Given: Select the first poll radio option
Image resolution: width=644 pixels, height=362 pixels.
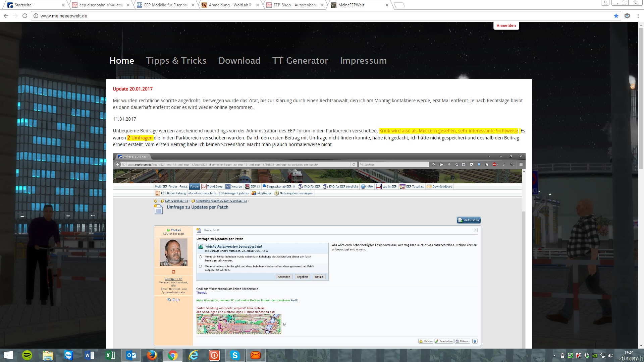Looking at the screenshot, I should coord(201,257).
